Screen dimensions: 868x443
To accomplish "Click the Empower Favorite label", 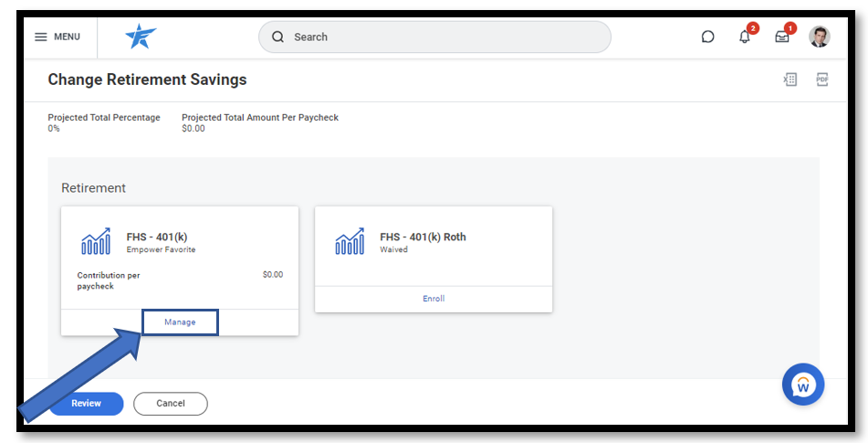I will (161, 249).
